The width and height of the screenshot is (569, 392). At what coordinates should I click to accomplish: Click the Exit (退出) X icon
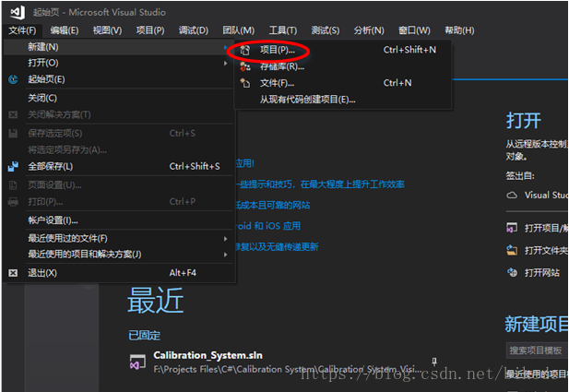point(13,273)
